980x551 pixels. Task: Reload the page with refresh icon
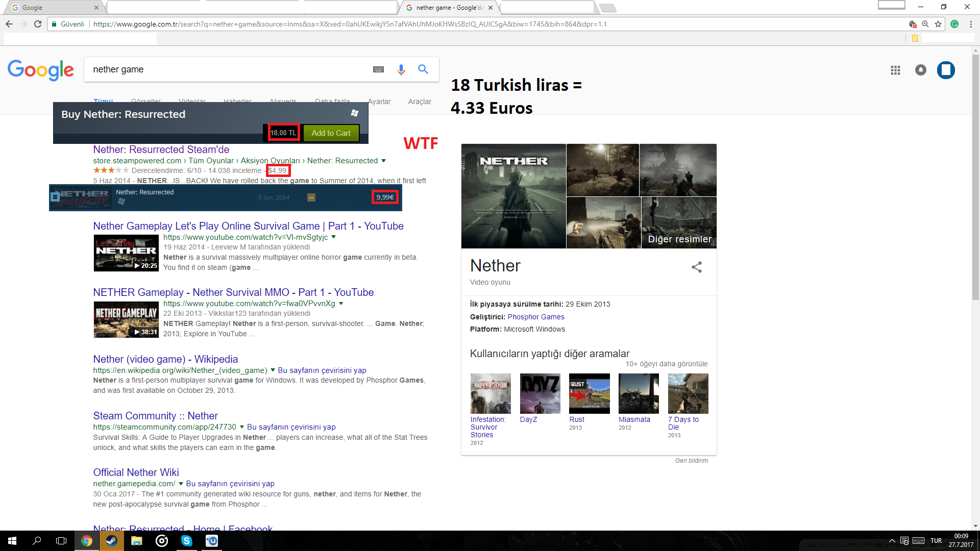coord(38,24)
